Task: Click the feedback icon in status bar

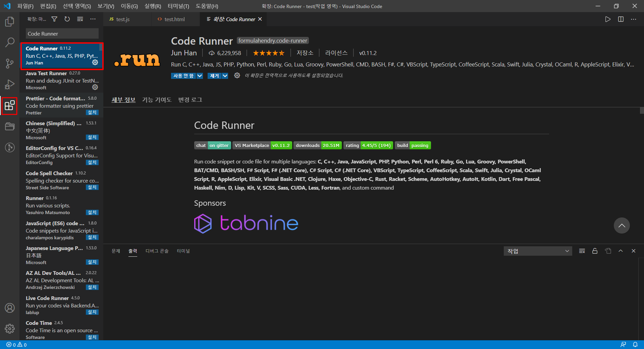Action: click(x=623, y=345)
